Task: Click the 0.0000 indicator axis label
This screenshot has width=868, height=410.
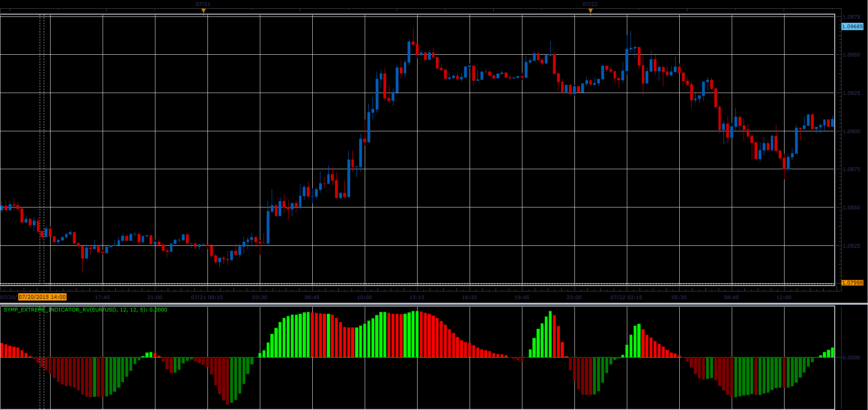Action: pyautogui.click(x=851, y=358)
